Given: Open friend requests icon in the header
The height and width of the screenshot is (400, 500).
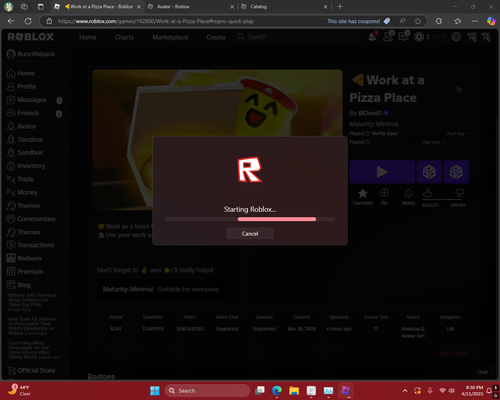Looking at the screenshot, I should point(388,37).
